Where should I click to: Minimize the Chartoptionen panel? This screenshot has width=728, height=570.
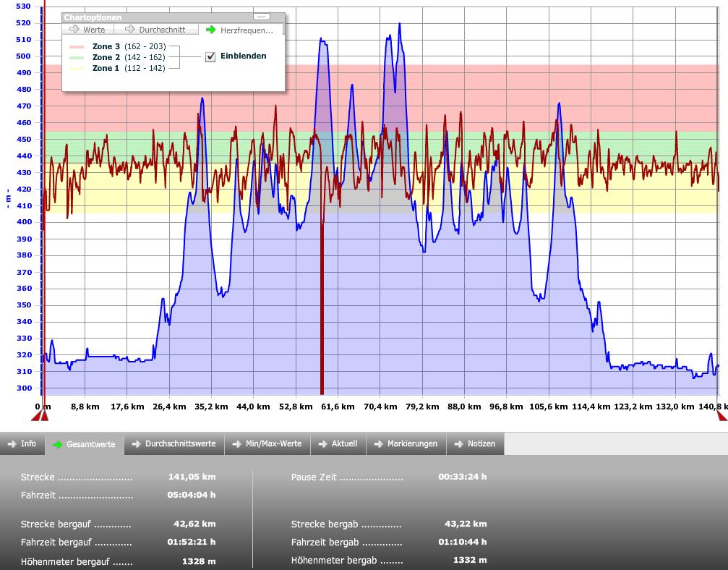pyautogui.click(x=262, y=17)
